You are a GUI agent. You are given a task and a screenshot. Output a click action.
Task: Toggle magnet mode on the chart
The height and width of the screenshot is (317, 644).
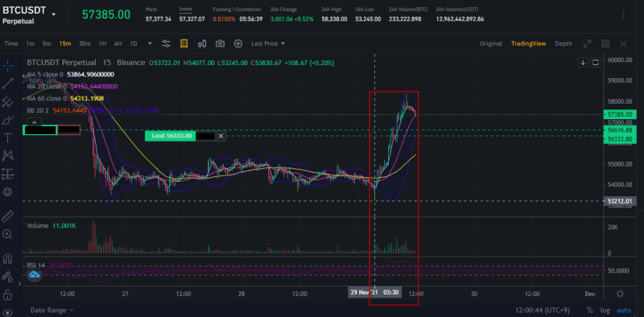7,259
